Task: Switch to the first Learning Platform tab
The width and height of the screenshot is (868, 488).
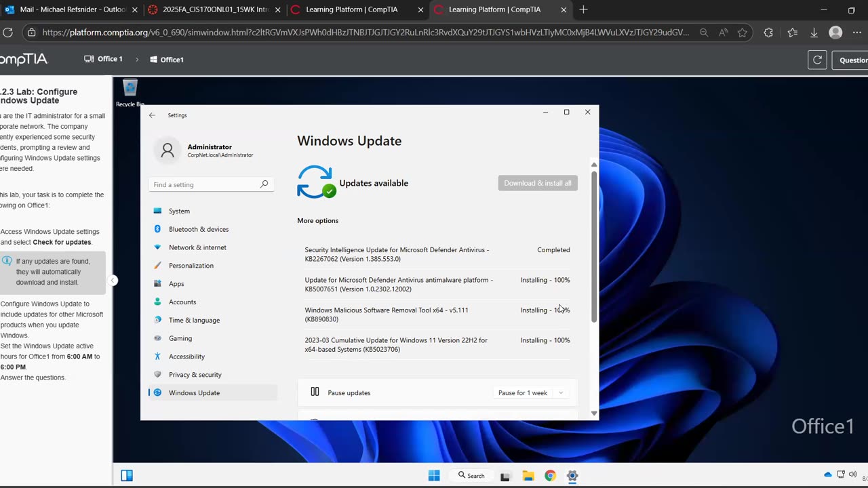Action: click(x=357, y=9)
